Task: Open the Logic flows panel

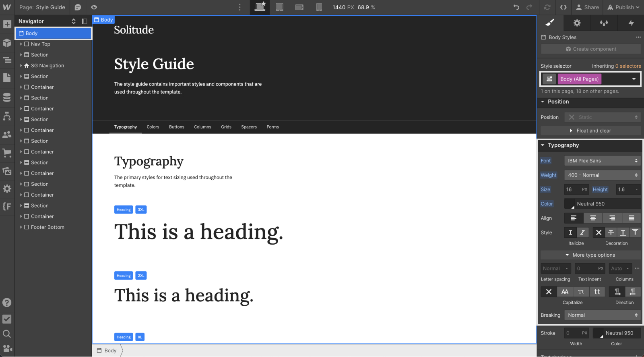Action: point(7,116)
